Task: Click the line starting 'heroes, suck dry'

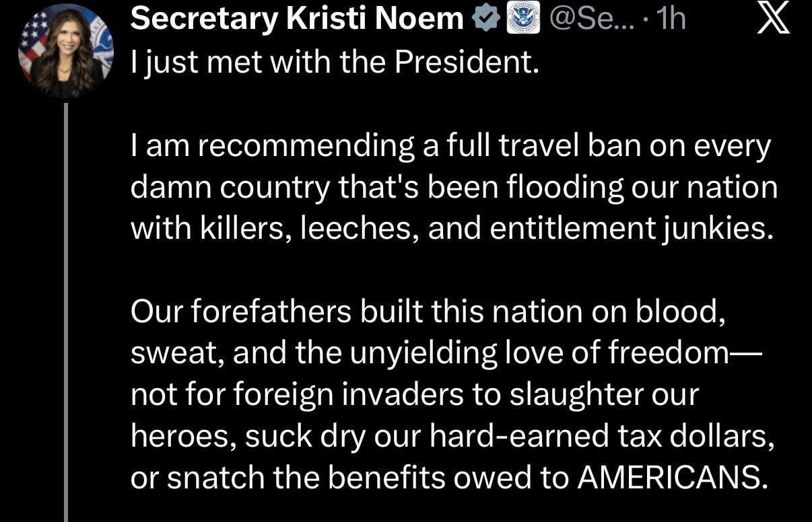Action: (x=450, y=436)
